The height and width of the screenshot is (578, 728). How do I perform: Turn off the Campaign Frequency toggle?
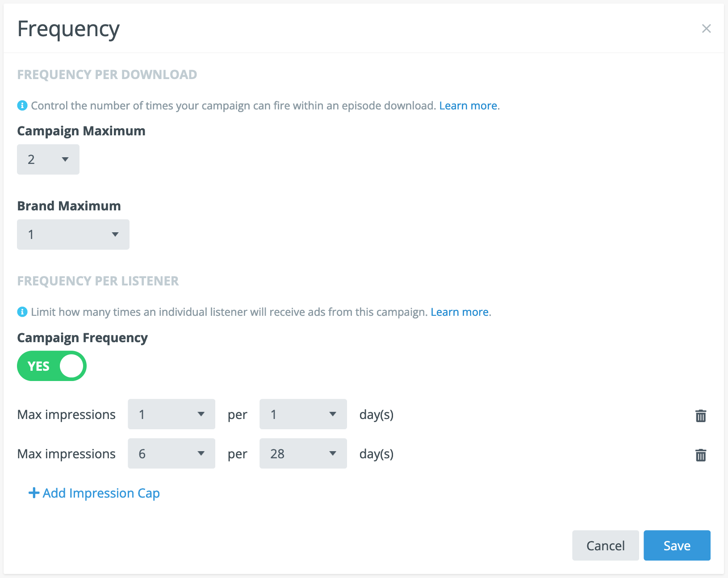coord(52,366)
